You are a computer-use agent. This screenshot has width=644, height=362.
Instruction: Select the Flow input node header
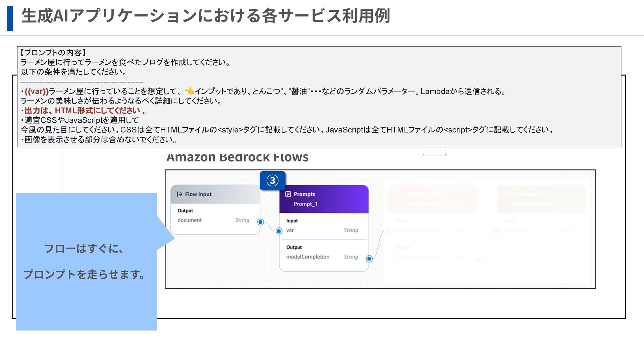pyautogui.click(x=215, y=194)
